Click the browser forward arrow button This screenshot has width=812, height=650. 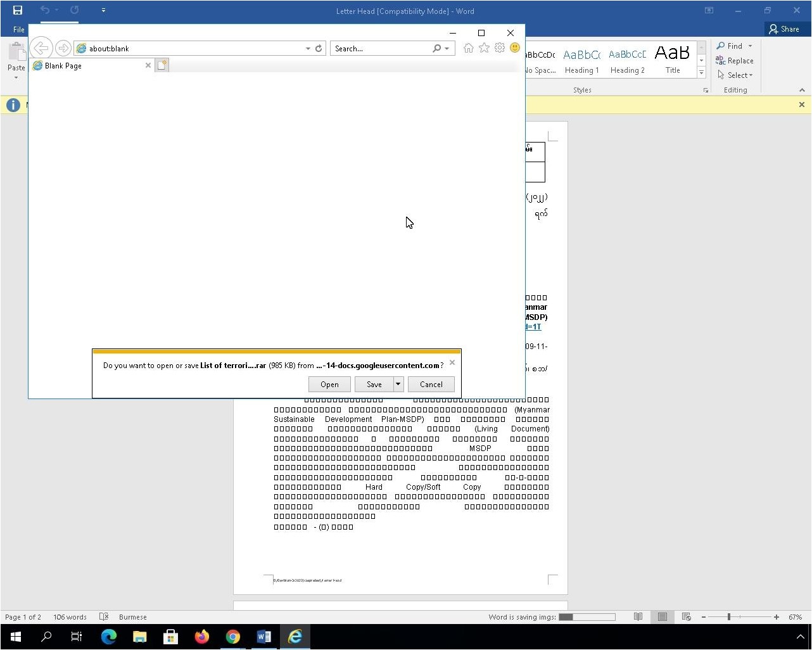(x=63, y=48)
